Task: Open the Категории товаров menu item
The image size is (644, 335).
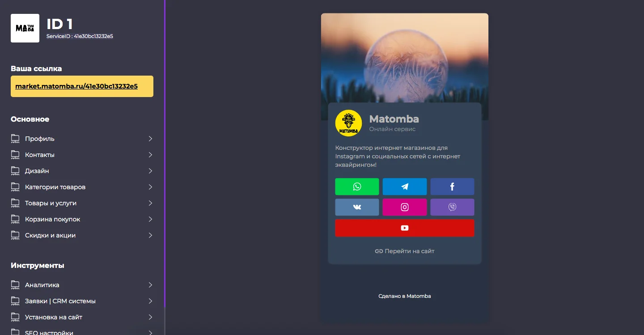Action: click(82, 187)
